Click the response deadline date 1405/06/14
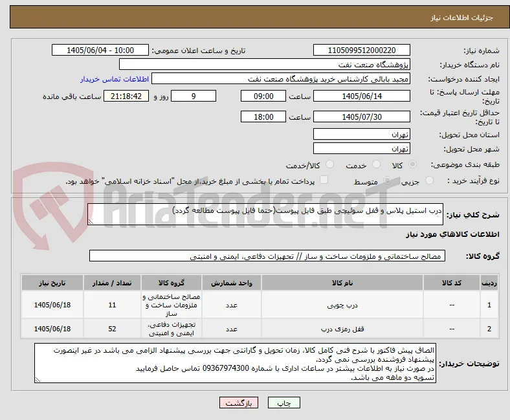 [362, 96]
